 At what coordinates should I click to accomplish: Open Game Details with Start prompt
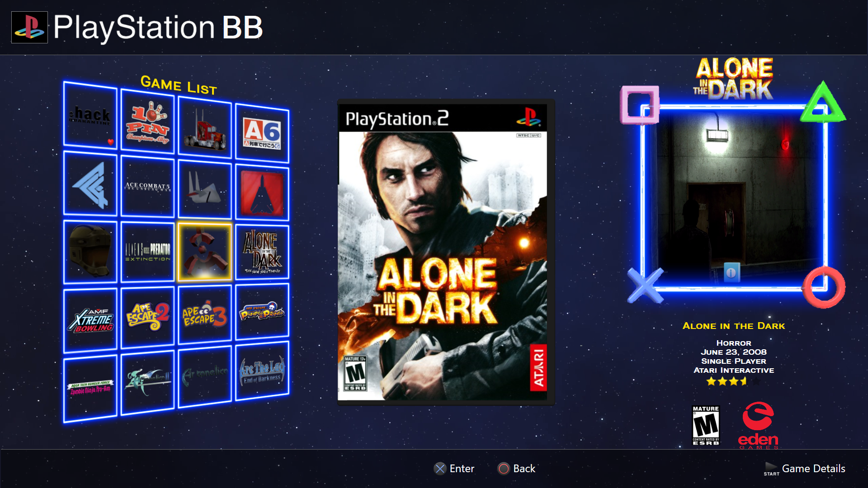pos(804,469)
